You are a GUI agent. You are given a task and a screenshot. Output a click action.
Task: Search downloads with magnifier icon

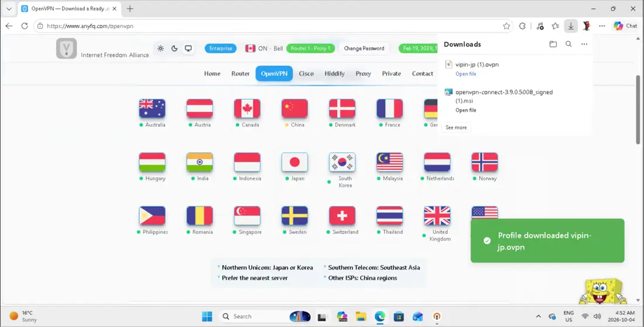tap(569, 44)
